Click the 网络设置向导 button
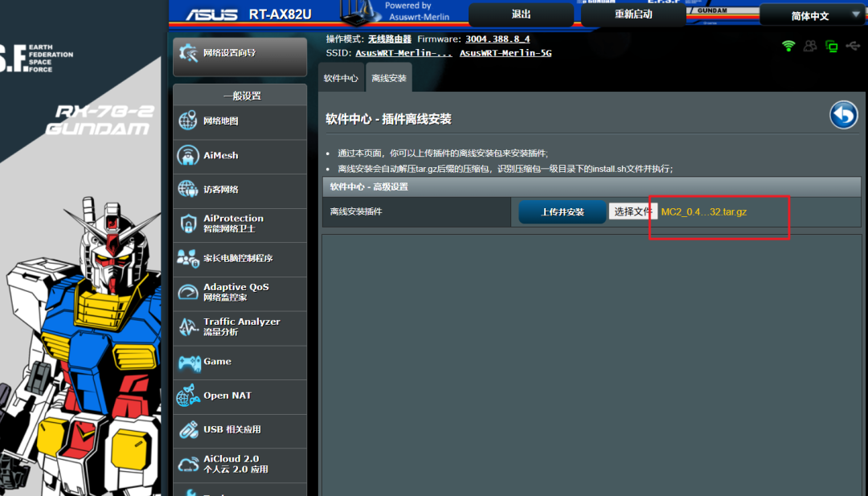The height and width of the screenshot is (496, 868). pyautogui.click(x=240, y=56)
